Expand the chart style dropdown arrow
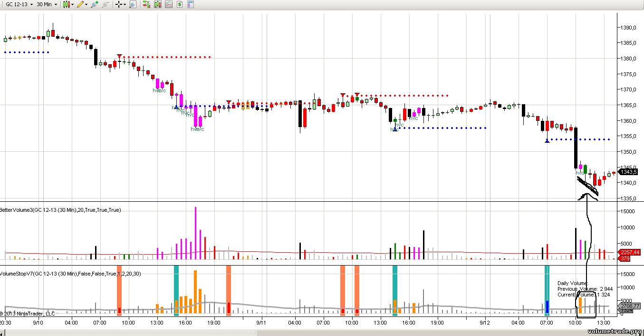 tap(72, 4)
